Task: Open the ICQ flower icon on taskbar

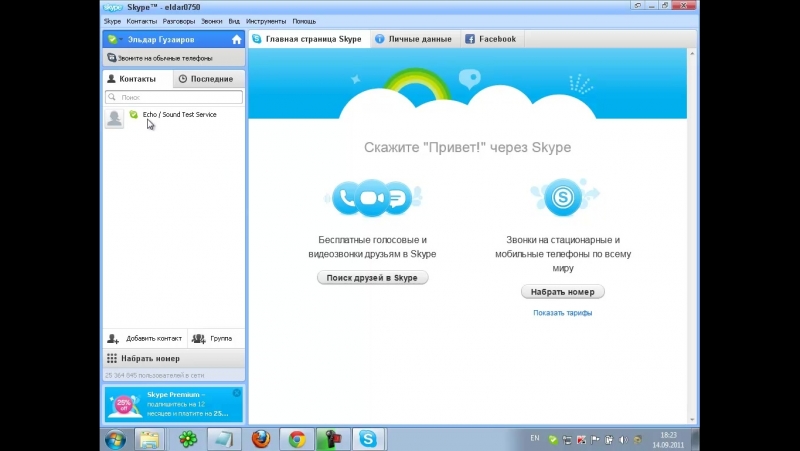Action: 188,439
